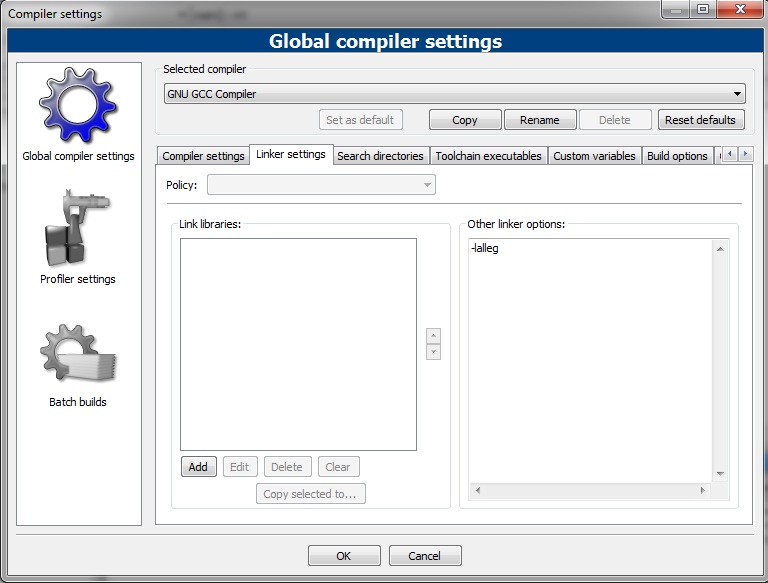Image resolution: width=768 pixels, height=583 pixels.
Task: Click vertical scrollbar up arrow in linker options
Action: (x=720, y=249)
